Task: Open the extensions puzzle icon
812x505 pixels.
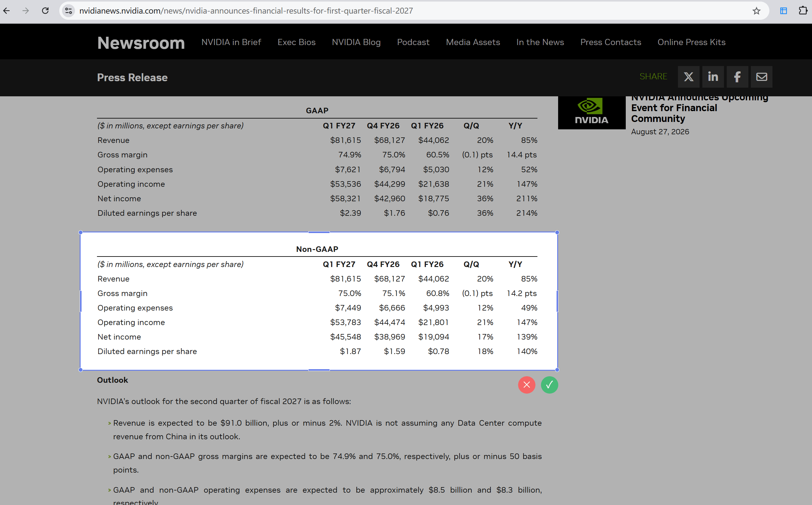Action: pyautogui.click(x=803, y=11)
